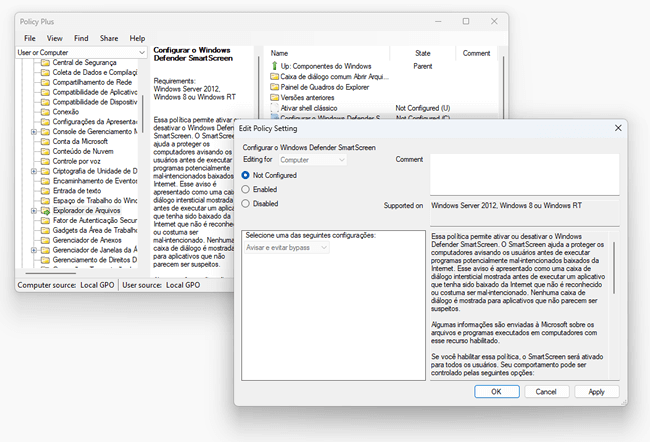
Task: Expand the Explorador de Arquivos tree node
Action: tap(34, 211)
